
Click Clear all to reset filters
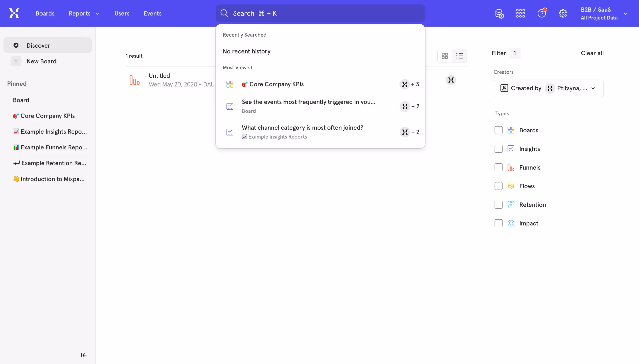(592, 53)
